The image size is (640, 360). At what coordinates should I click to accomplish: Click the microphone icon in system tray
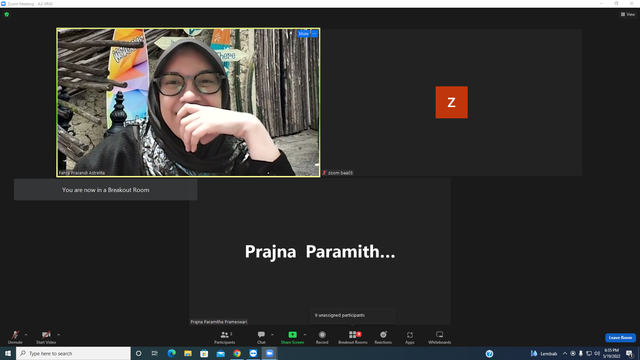click(581, 353)
